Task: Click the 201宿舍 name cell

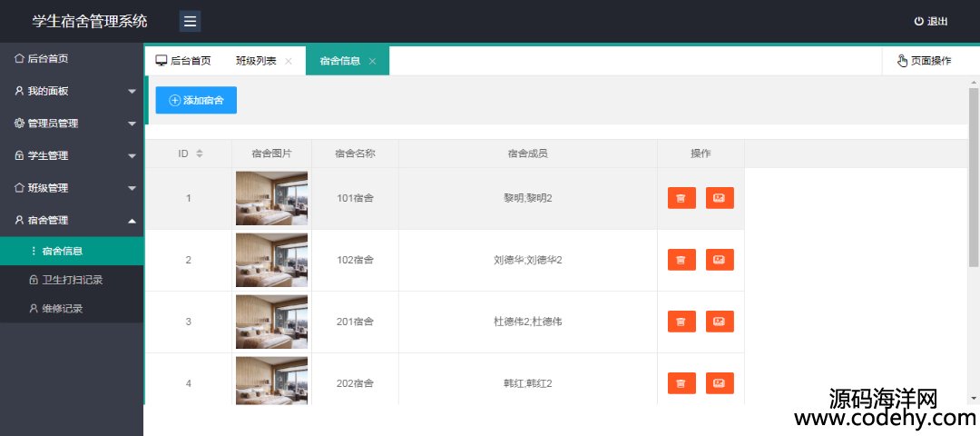Action: tap(355, 322)
